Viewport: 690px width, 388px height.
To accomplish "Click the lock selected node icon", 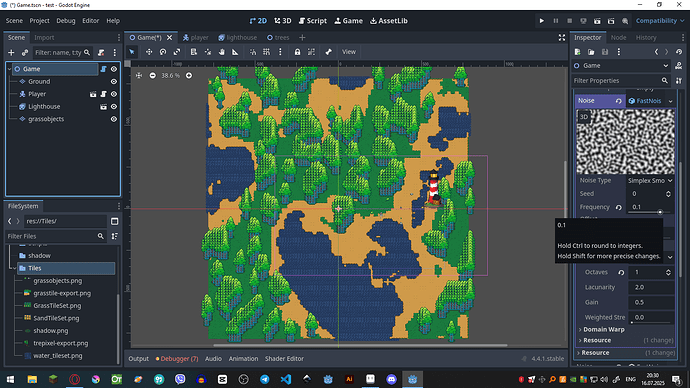I will 297,52.
